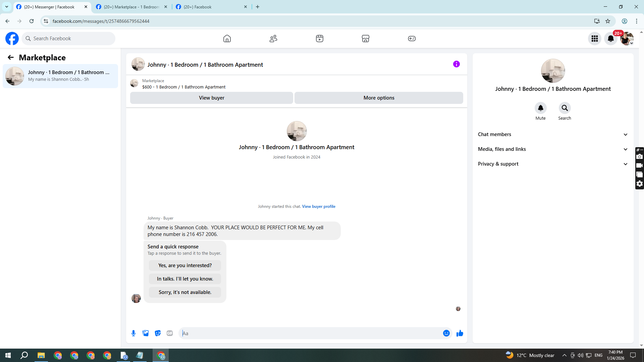This screenshot has width=644, height=362.
Task: Open Facebook notifications bell
Action: 611,39
